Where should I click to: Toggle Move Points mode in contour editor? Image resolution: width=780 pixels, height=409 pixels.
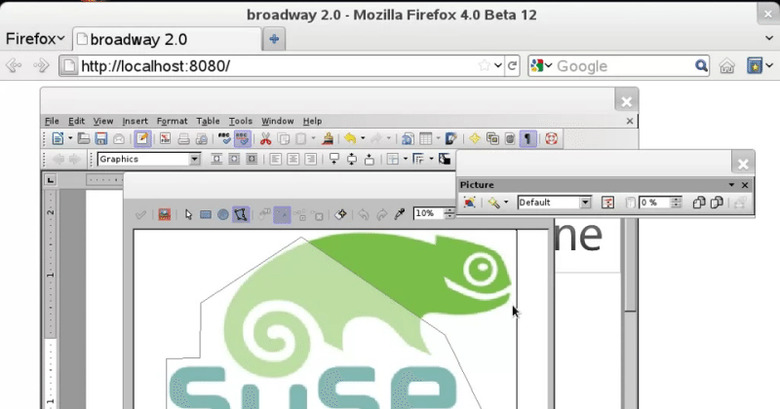click(x=282, y=214)
